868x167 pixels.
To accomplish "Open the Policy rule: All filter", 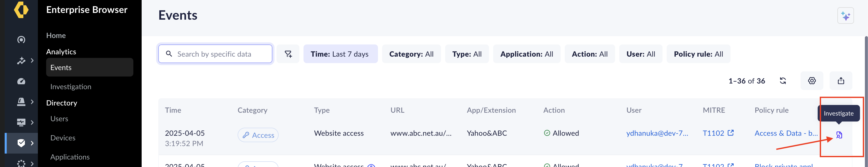I will pos(698,54).
